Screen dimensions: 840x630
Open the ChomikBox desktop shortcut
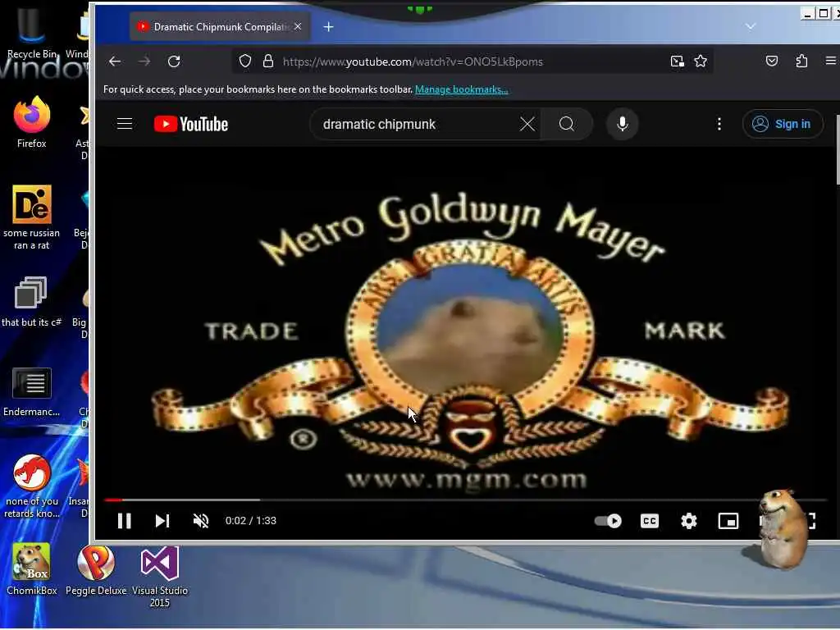[32, 569]
